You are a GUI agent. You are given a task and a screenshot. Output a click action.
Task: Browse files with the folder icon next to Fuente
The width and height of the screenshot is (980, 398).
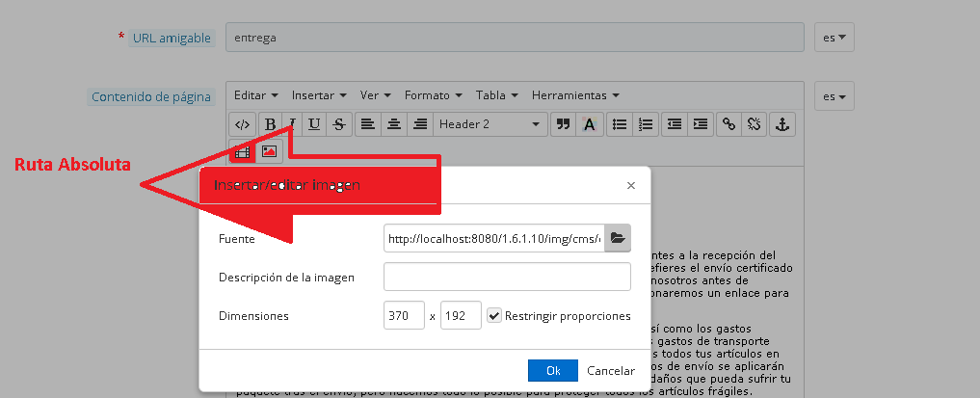(x=618, y=238)
